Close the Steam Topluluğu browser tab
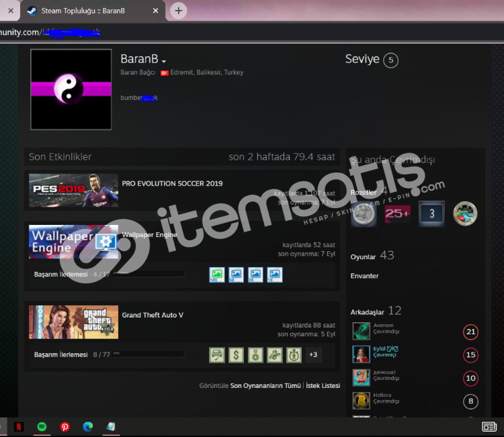Image resolution: width=504 pixels, height=437 pixels. 156,11
